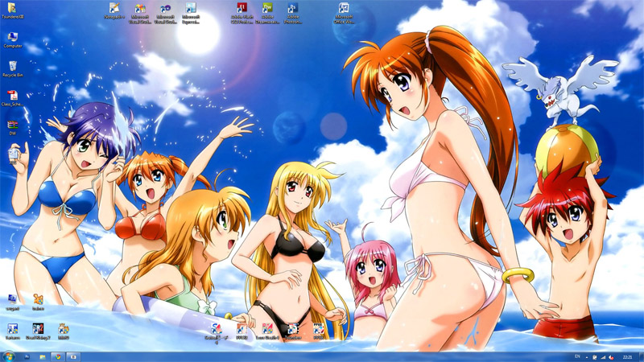Open the Notepad++ desktop shortcut
This screenshot has height=362, width=644.
pos(114,11)
